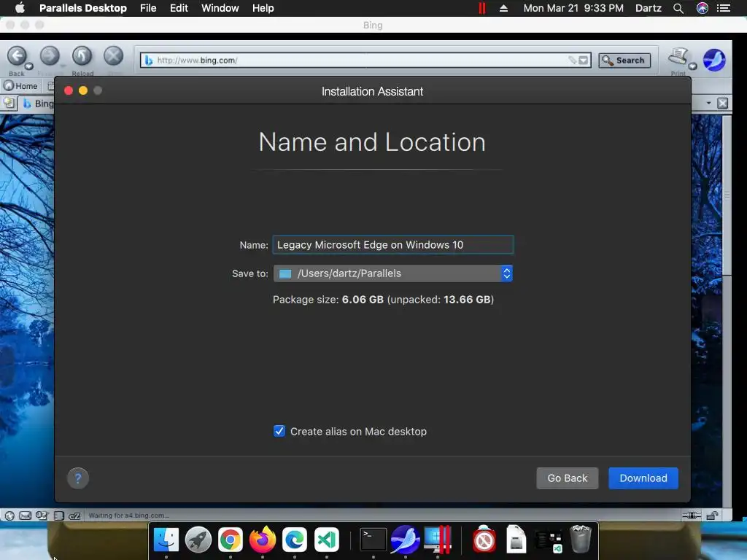747x560 pixels.
Task: Click the virtual machine Name field
Action: point(393,245)
